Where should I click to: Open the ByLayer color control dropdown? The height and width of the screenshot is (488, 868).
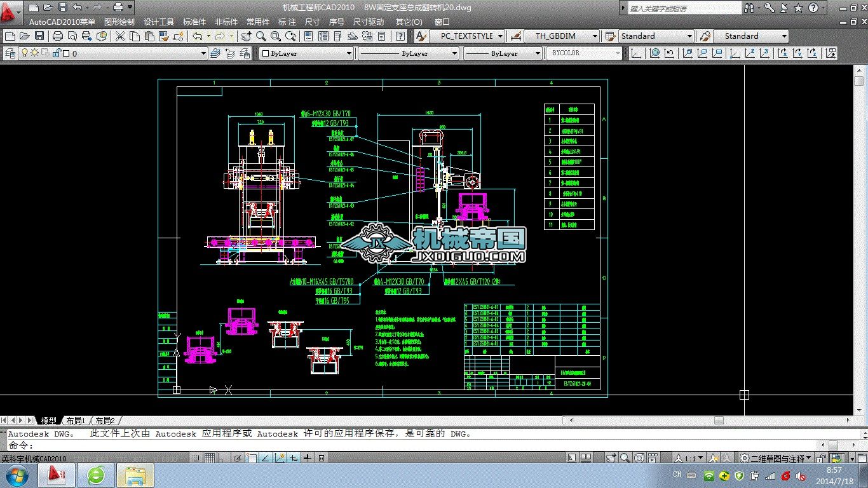pos(306,53)
